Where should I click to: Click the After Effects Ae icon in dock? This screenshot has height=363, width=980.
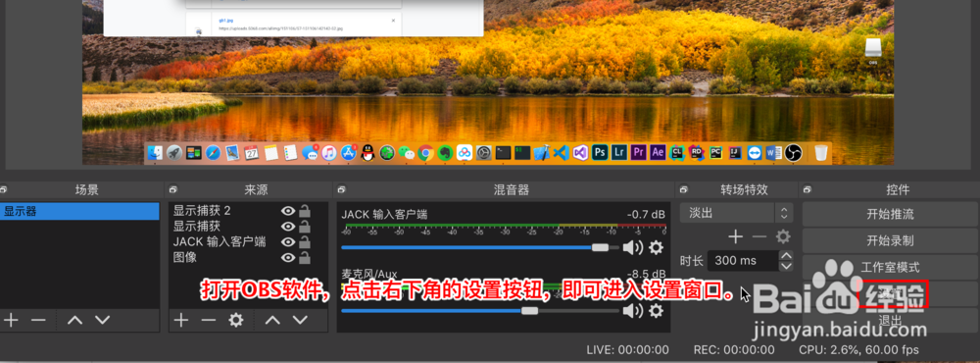tap(659, 152)
